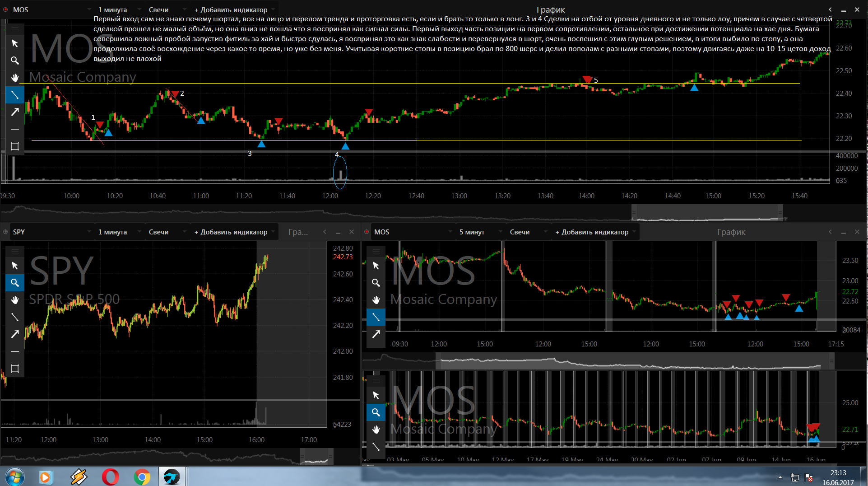Select pointer tool in bottom daily MOS chart
This screenshot has height=486, width=868.
[x=376, y=395]
